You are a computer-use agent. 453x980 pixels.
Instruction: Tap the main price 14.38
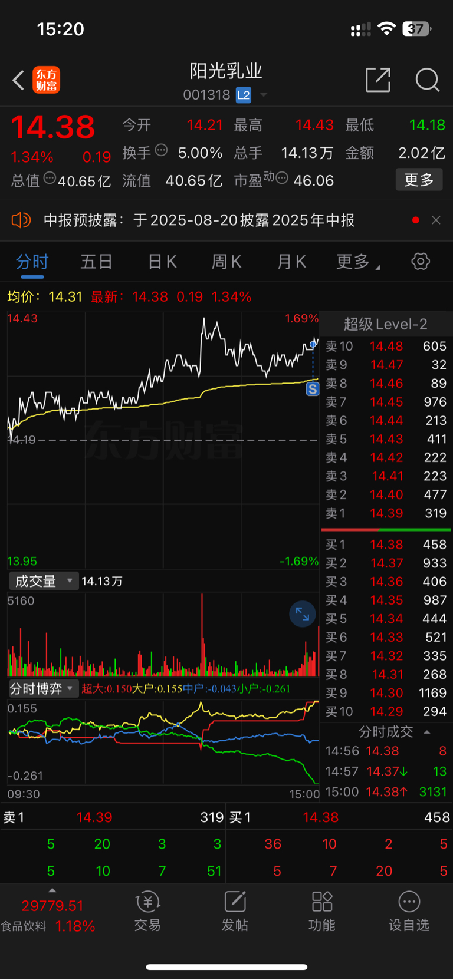click(53, 127)
